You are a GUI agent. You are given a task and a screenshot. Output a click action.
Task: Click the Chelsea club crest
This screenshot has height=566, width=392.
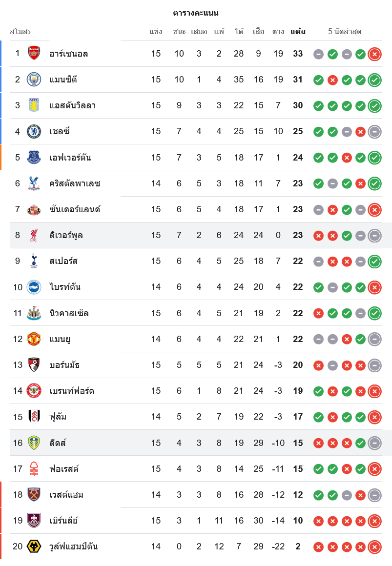coord(34,131)
